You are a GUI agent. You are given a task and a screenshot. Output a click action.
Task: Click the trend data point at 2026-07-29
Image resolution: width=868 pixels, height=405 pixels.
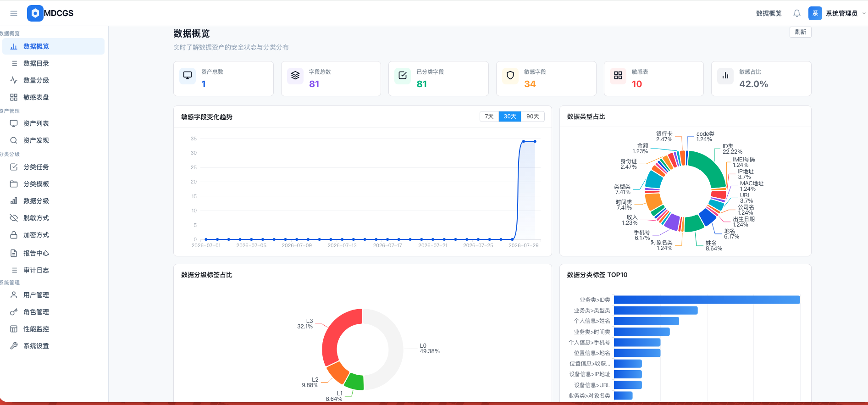(x=523, y=142)
